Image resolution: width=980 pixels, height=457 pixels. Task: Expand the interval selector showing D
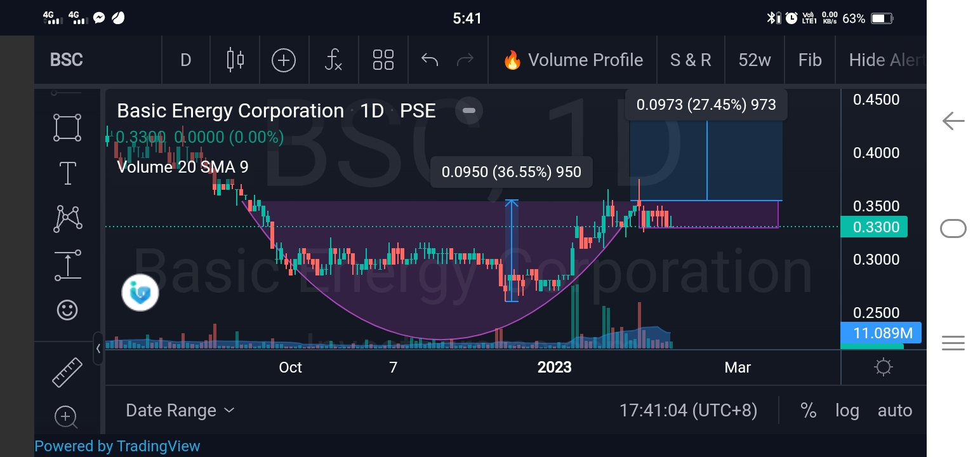185,60
